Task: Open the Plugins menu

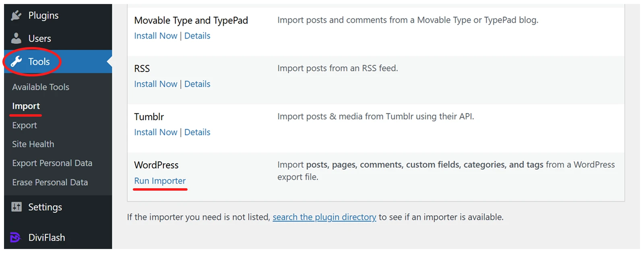Action: tap(43, 15)
